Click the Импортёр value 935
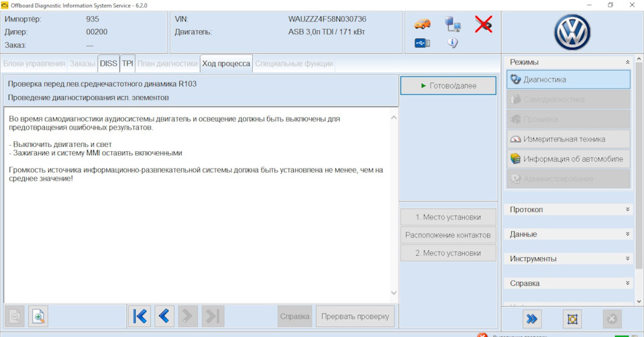This screenshot has height=337, width=644. pos(93,19)
